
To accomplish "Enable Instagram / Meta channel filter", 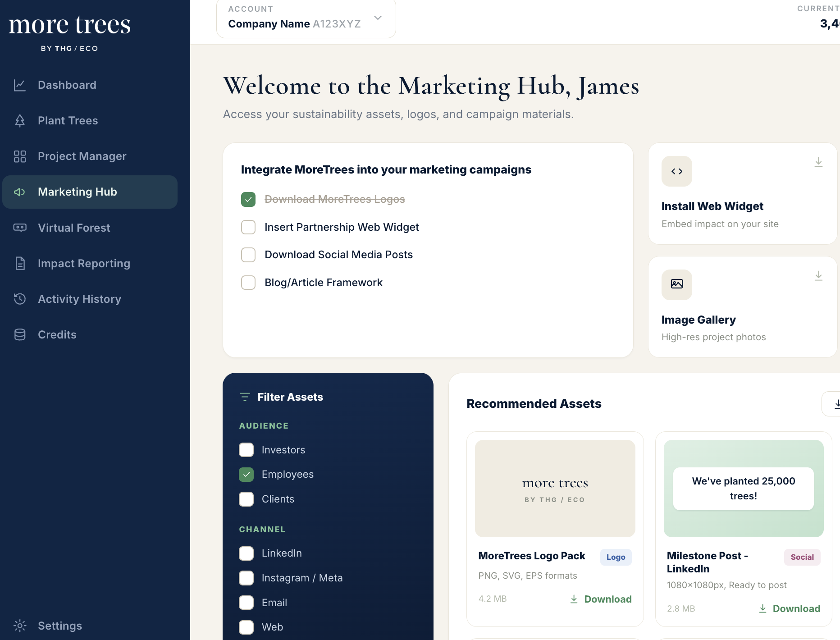I will pyautogui.click(x=247, y=578).
